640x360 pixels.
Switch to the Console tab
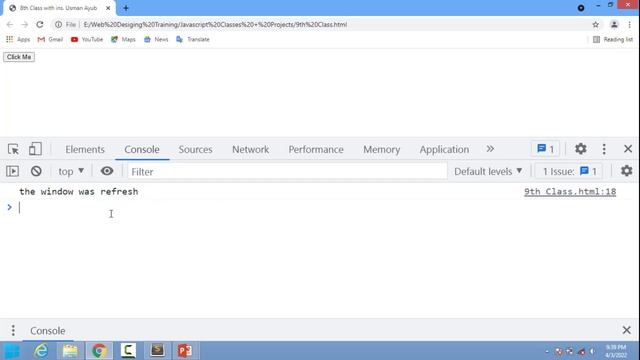pos(142,149)
